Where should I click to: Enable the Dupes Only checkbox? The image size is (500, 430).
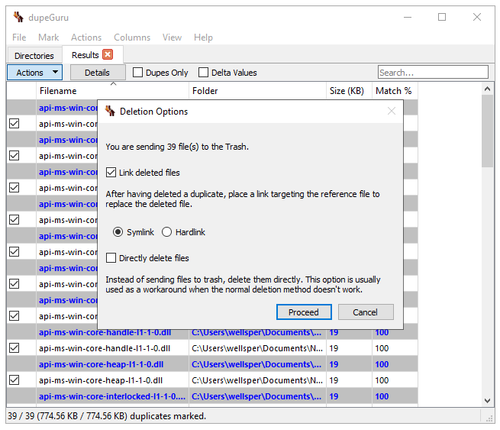point(137,72)
